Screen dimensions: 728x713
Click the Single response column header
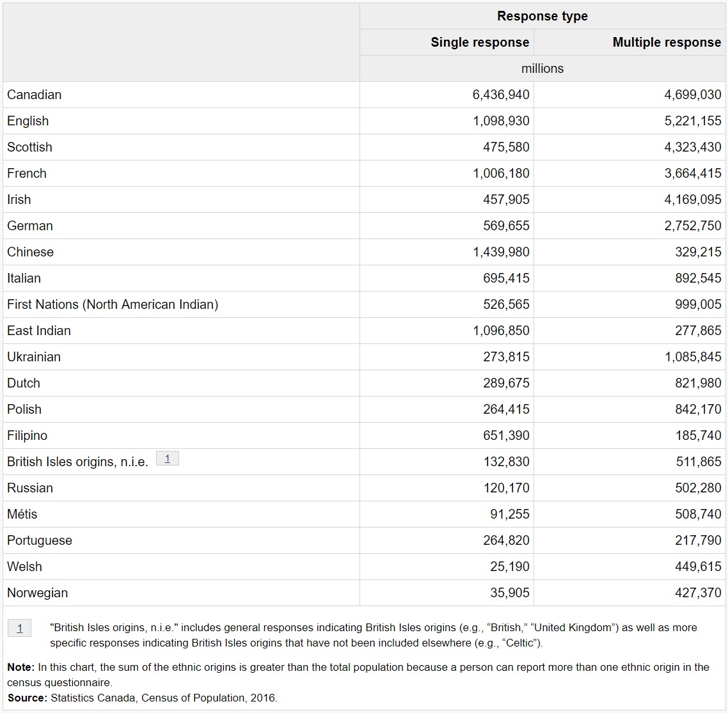[479, 43]
